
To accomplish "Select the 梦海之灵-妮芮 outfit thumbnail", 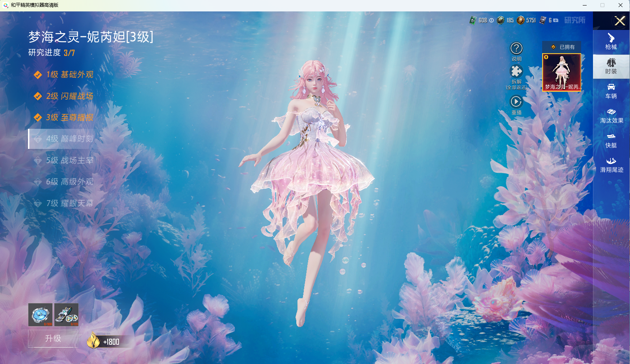I will 561,72.
